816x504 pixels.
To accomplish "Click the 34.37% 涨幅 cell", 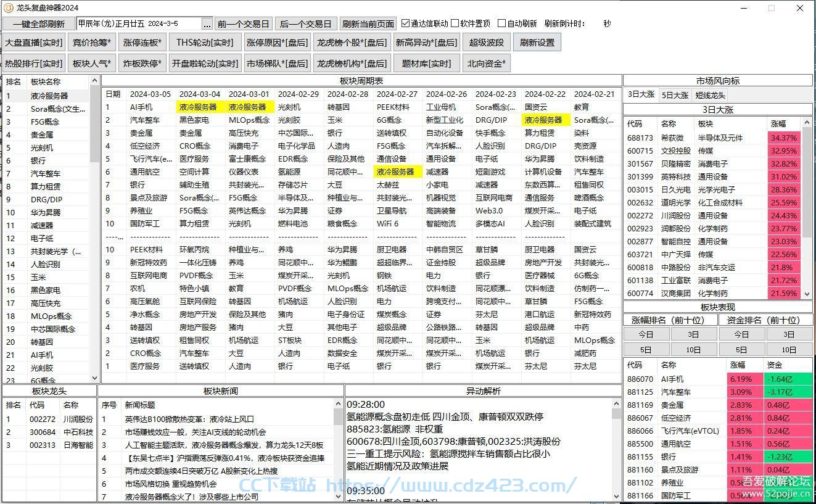I will point(784,138).
